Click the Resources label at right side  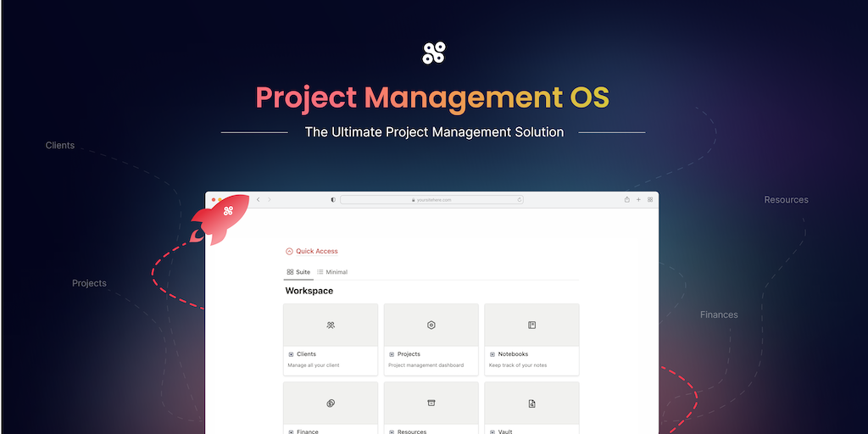click(786, 200)
